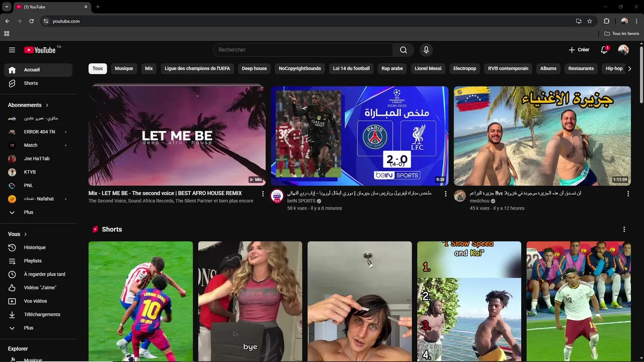Select Ligue des champions de l'UEFA chip
The image size is (644, 362).
coord(197,68)
